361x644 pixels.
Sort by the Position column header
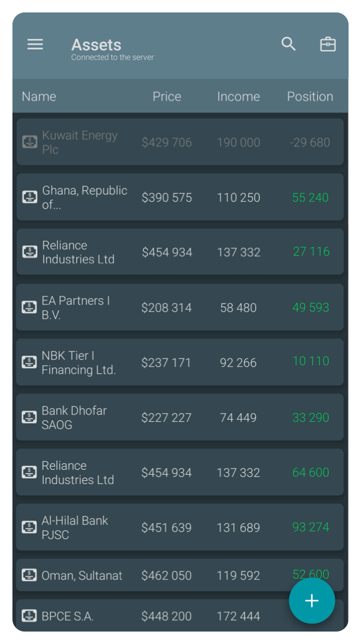310,96
